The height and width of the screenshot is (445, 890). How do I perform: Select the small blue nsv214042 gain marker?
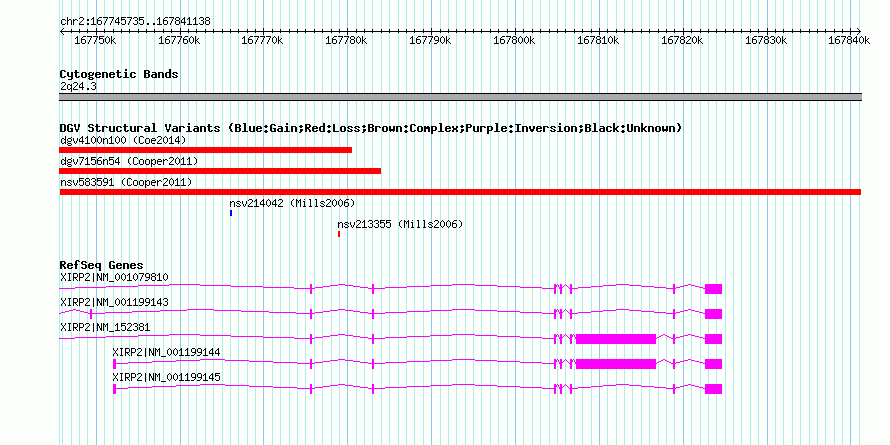point(231,213)
